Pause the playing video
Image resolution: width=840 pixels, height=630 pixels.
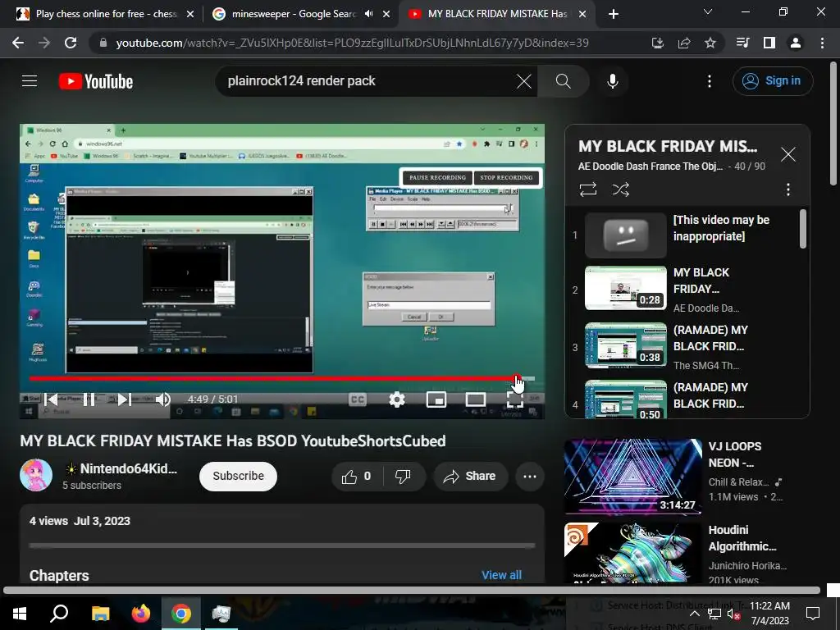pos(89,399)
